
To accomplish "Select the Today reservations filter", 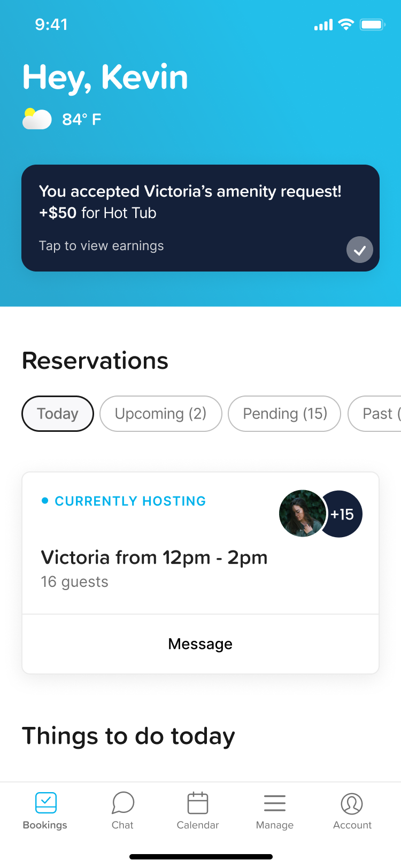I will tap(58, 414).
